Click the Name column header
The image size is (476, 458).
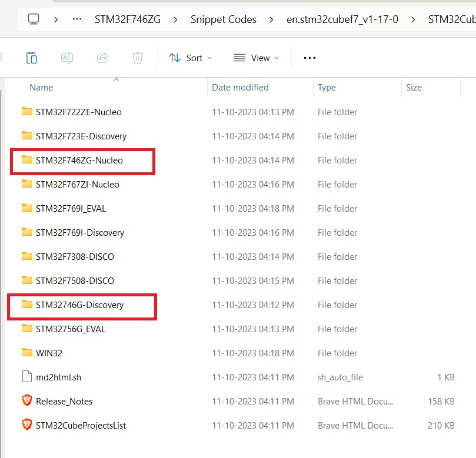pyautogui.click(x=41, y=87)
